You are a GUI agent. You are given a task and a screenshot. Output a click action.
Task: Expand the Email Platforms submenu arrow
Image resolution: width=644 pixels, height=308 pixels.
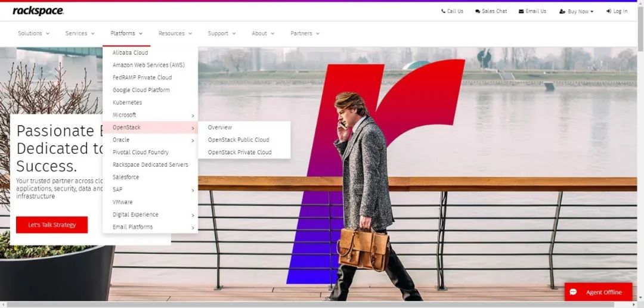pos(193,228)
